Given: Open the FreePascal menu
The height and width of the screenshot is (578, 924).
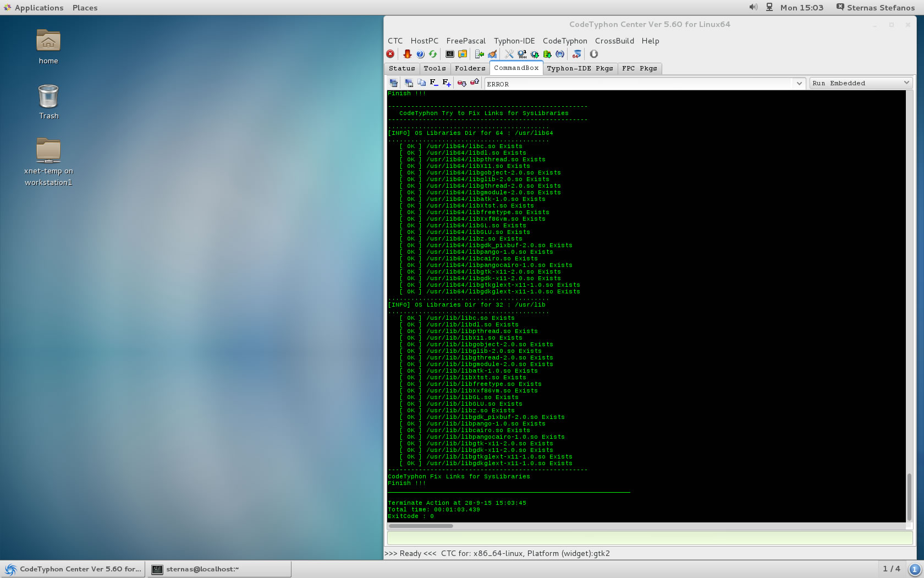Looking at the screenshot, I should pyautogui.click(x=466, y=41).
